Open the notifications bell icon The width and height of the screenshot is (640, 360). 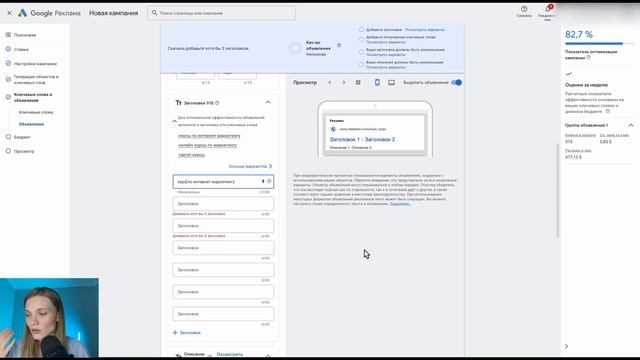click(x=548, y=9)
